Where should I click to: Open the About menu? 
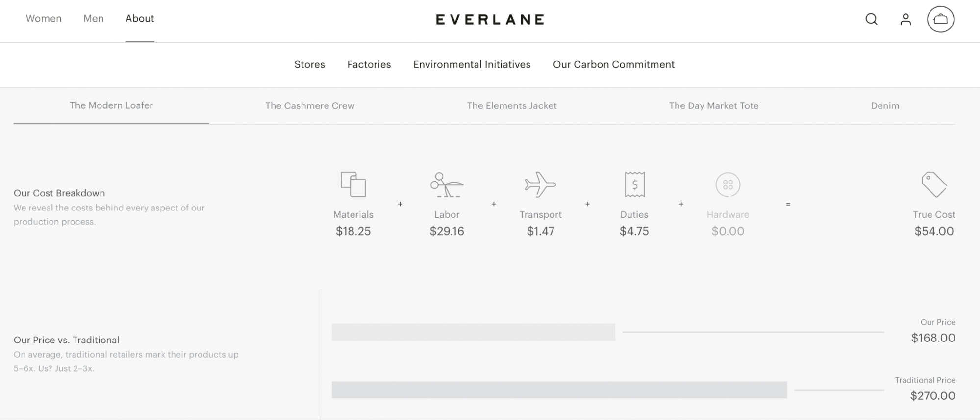(140, 18)
